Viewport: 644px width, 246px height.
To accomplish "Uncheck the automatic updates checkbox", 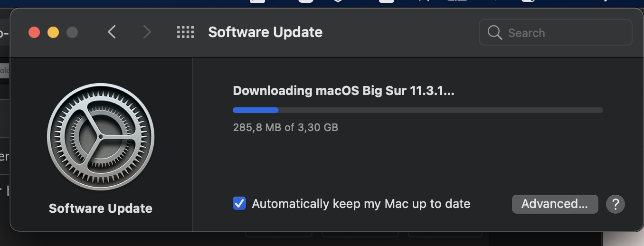I will (x=239, y=204).
